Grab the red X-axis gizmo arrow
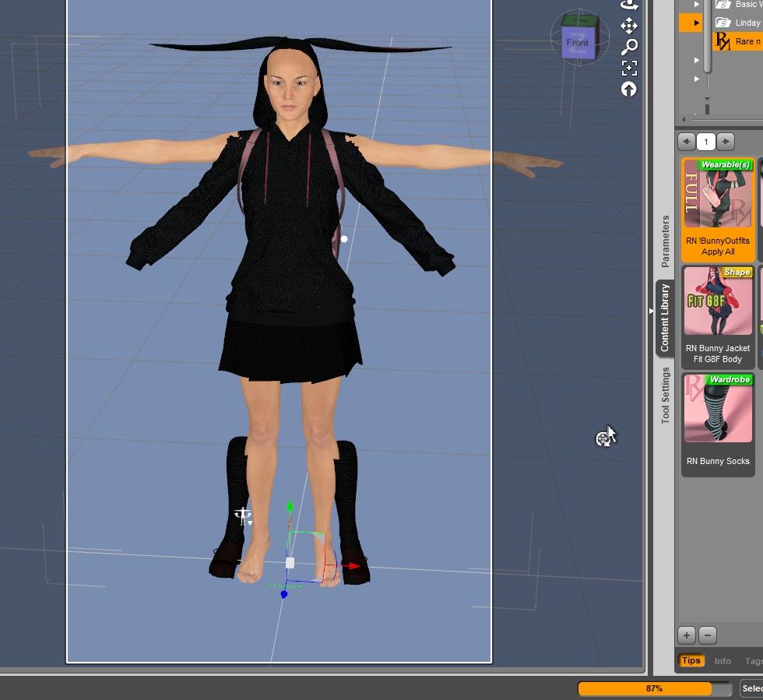This screenshot has width=763, height=700. pos(354,565)
